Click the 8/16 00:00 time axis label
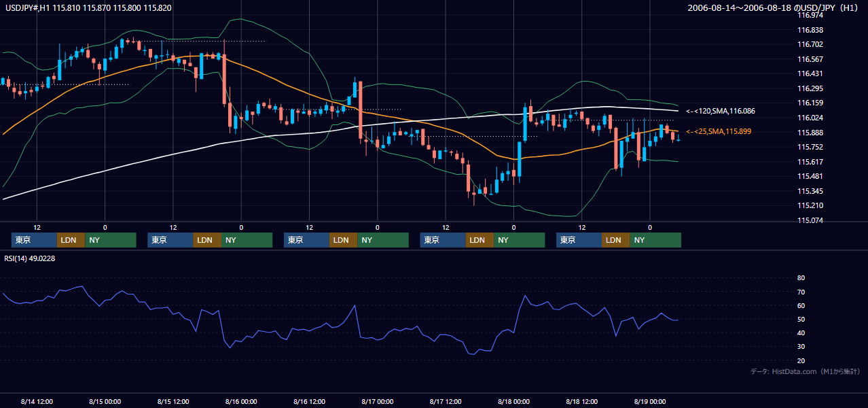The image size is (868, 408). [241, 401]
